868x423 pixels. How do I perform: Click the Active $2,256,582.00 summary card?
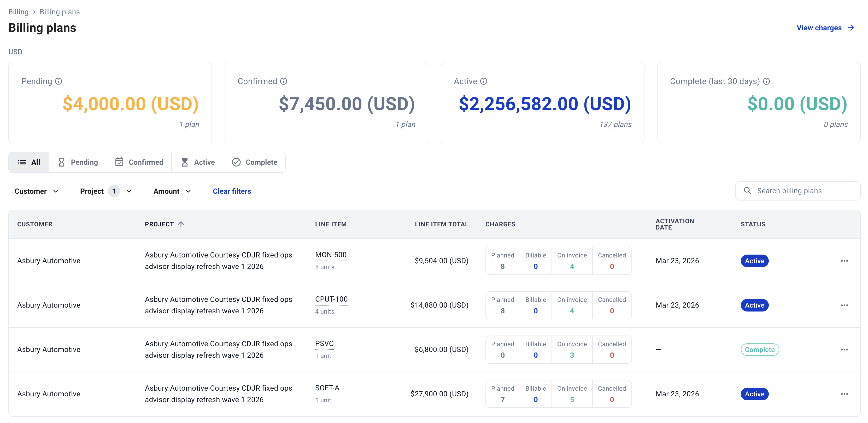click(543, 103)
